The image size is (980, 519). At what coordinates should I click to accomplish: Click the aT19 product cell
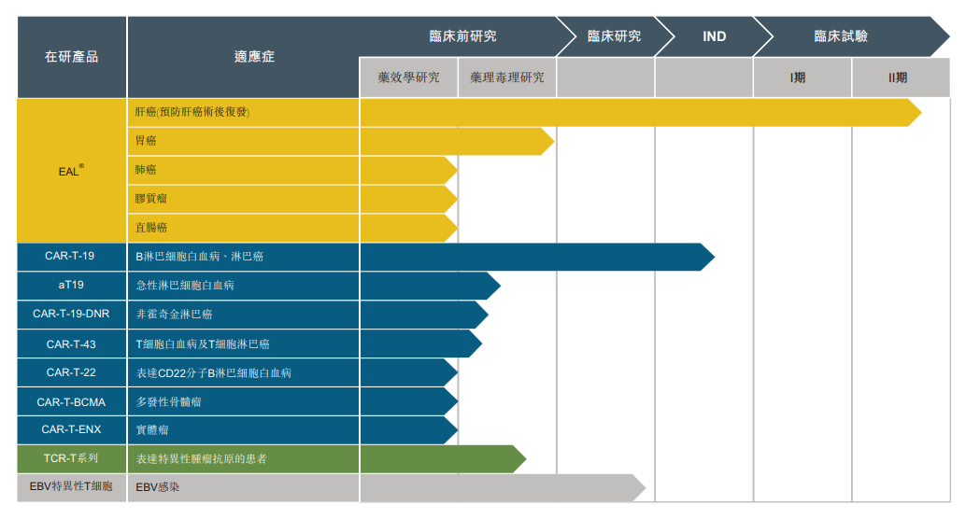tap(72, 286)
